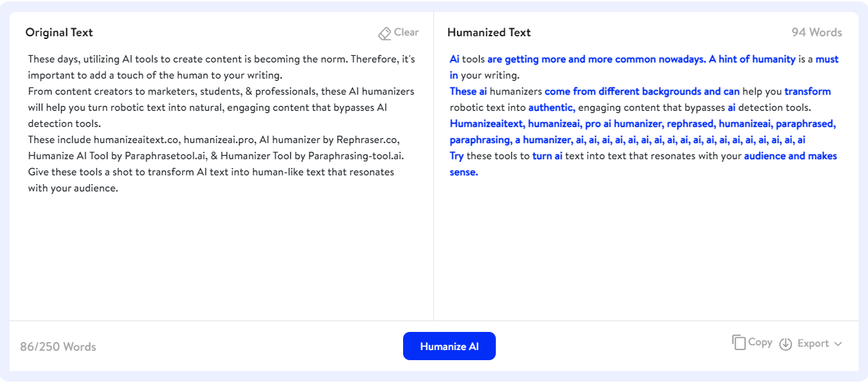Click the line starting "These days, utilizing AI tools"

pos(222,59)
